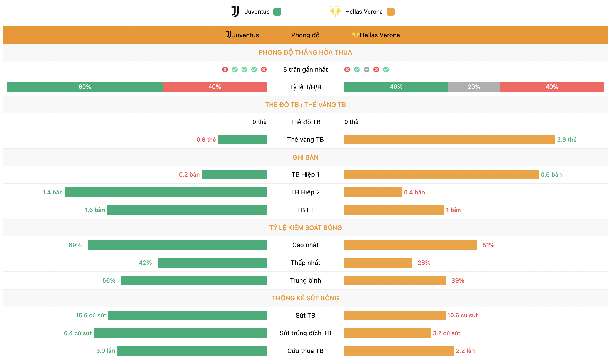This screenshot has height=364, width=611.
Task: Click the Juventus logo in the orange header
Action: click(229, 35)
